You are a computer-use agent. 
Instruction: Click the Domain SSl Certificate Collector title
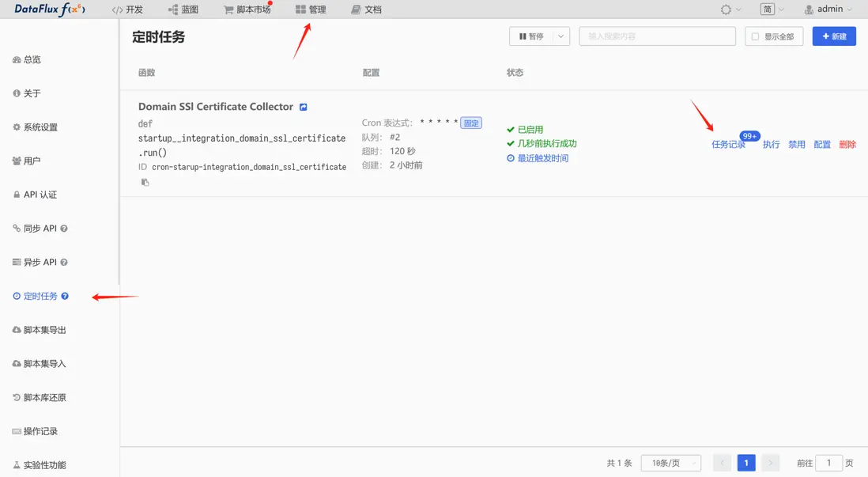(x=215, y=106)
